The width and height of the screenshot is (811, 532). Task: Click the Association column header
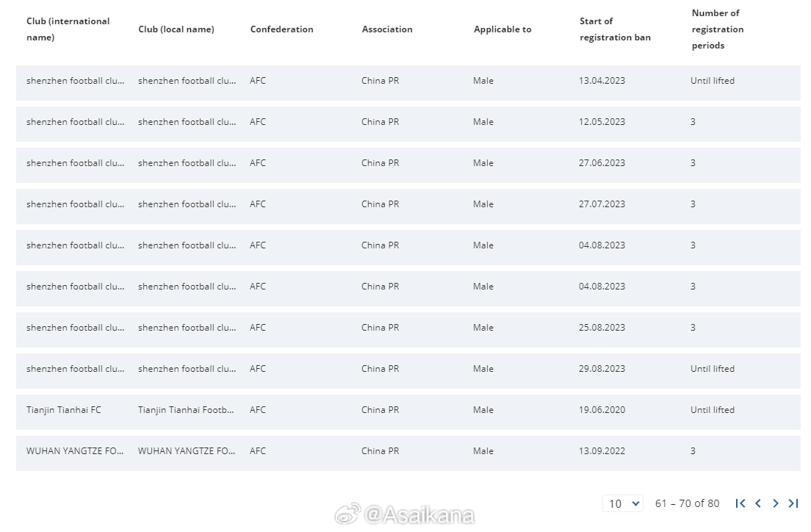point(387,29)
